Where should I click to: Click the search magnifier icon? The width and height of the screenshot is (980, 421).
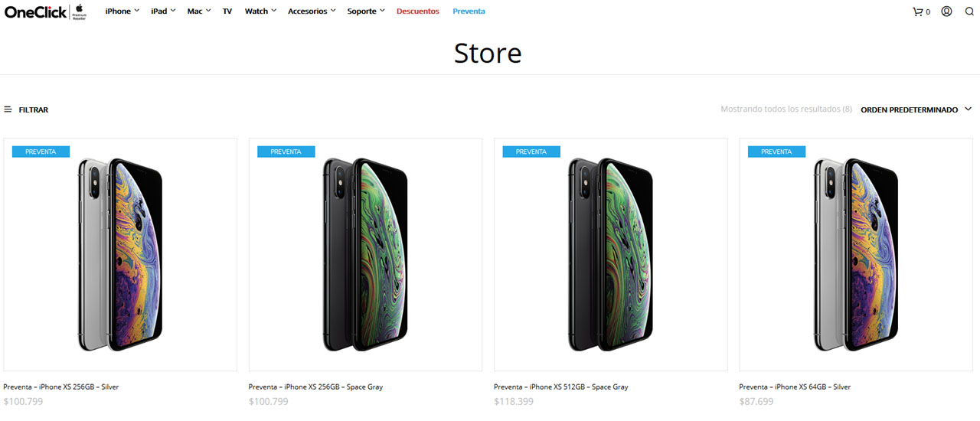pos(969,11)
